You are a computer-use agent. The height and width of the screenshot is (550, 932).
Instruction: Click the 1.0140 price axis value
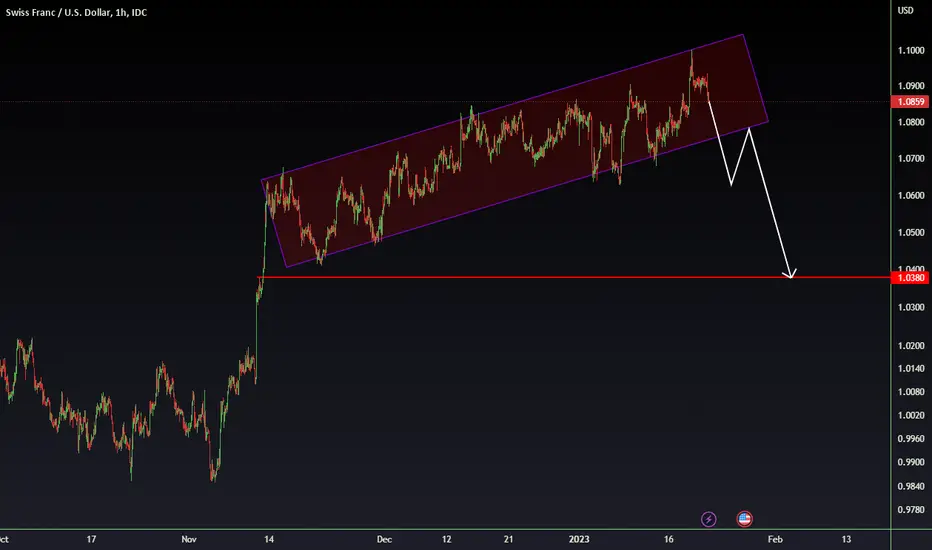click(x=911, y=369)
